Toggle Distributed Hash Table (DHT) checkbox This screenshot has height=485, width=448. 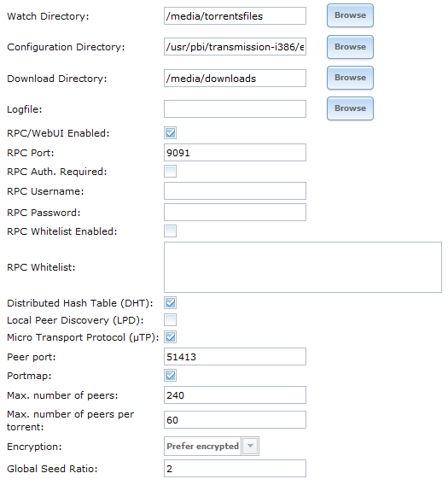pos(170,303)
